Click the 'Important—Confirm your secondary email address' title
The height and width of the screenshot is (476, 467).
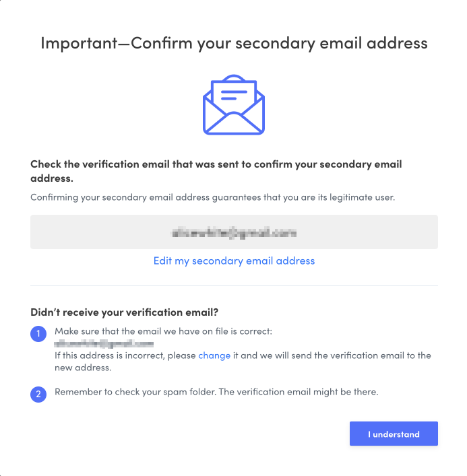[234, 43]
